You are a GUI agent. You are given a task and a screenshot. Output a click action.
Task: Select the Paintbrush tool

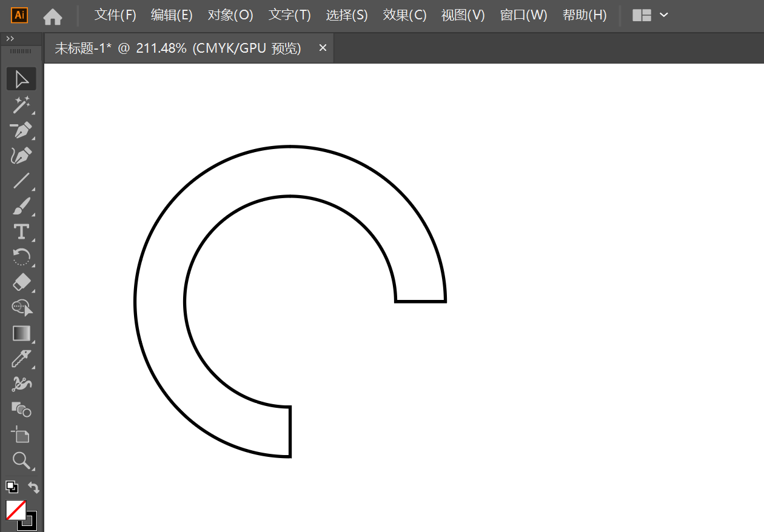point(21,206)
